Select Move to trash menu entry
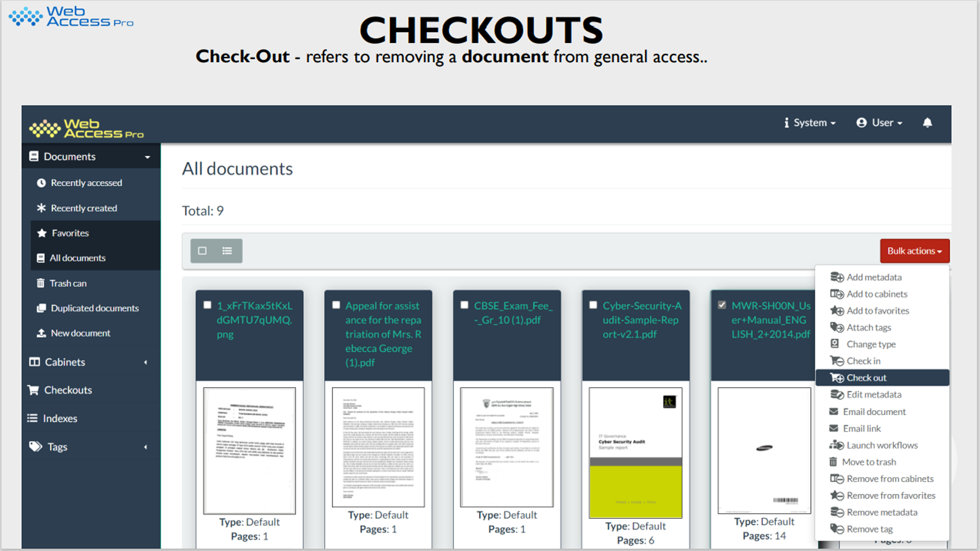This screenshot has width=980, height=551. [869, 462]
